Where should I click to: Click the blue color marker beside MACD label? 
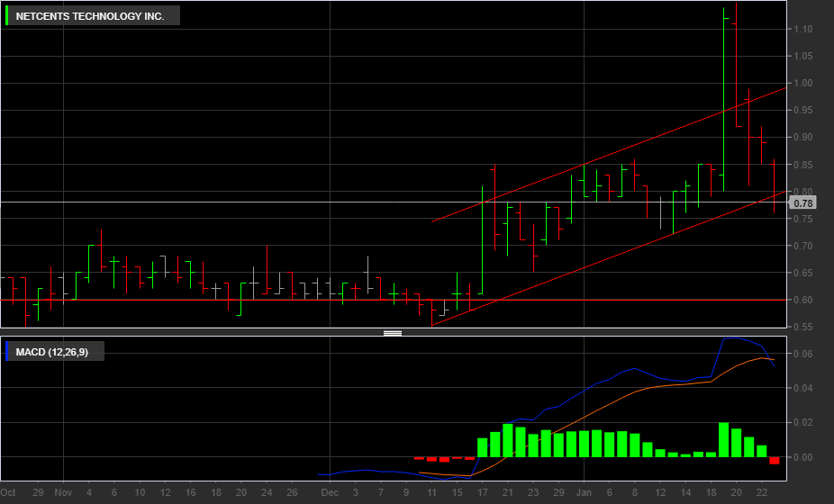[7, 351]
